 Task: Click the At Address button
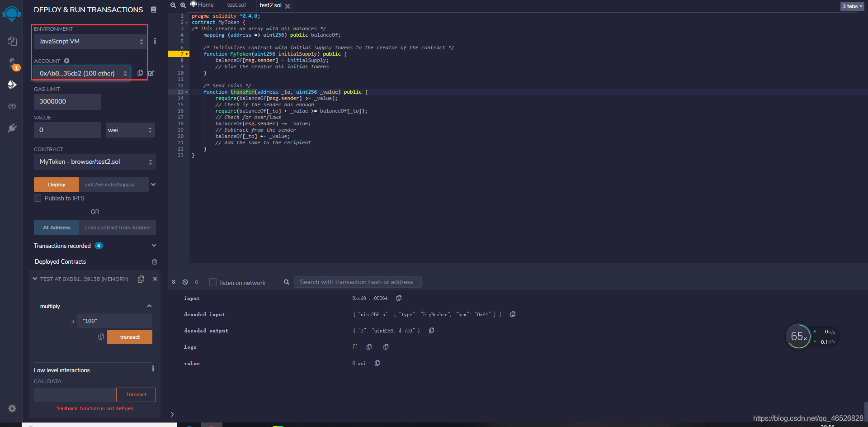coord(57,228)
